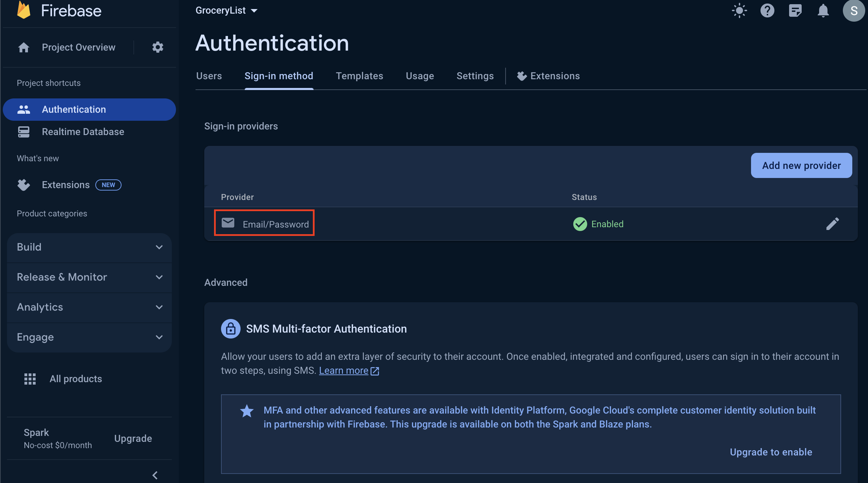Click Upgrade to enable link

pyautogui.click(x=771, y=452)
